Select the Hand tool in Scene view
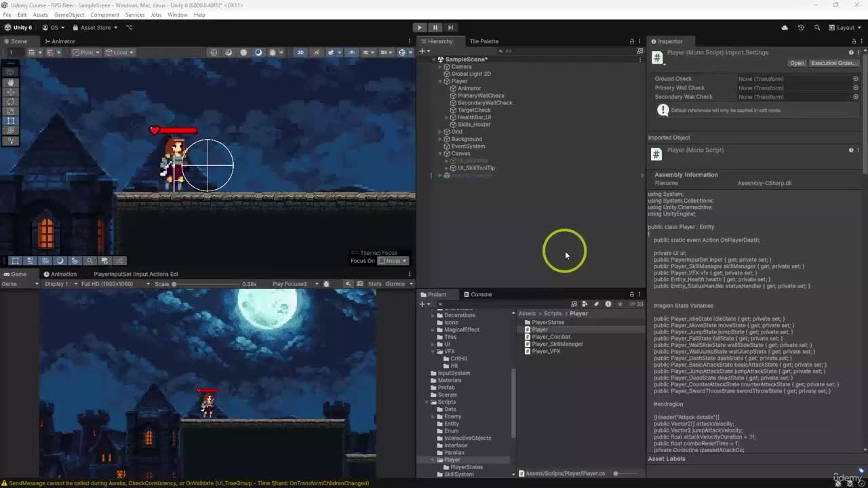 11,82
